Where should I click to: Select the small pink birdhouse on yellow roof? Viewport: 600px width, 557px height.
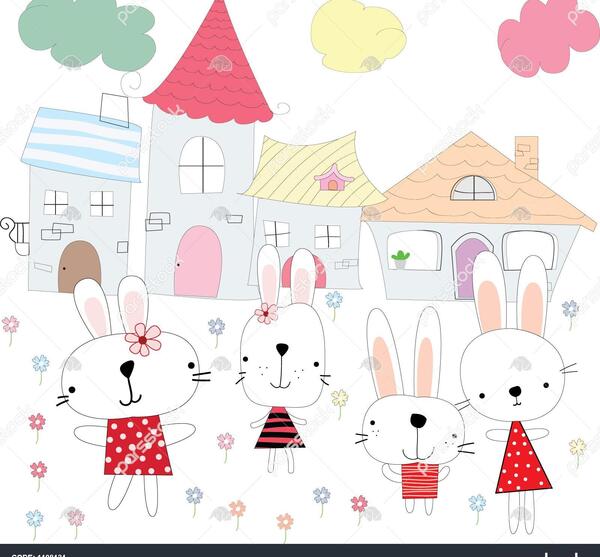pos(333,178)
